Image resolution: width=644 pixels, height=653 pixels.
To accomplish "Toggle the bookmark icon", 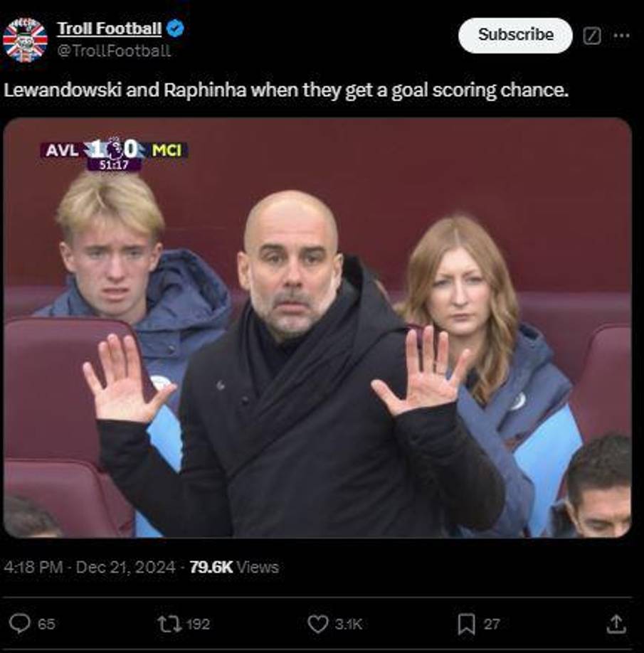I will [466, 624].
